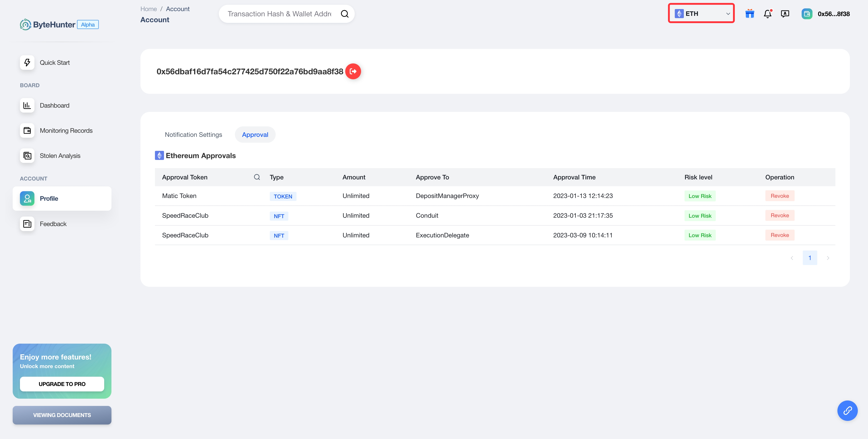Click the Quick Start lightning icon

pyautogui.click(x=27, y=63)
